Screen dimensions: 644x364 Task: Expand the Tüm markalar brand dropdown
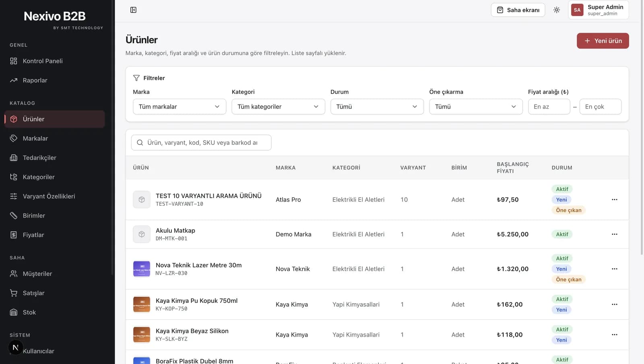pyautogui.click(x=180, y=107)
